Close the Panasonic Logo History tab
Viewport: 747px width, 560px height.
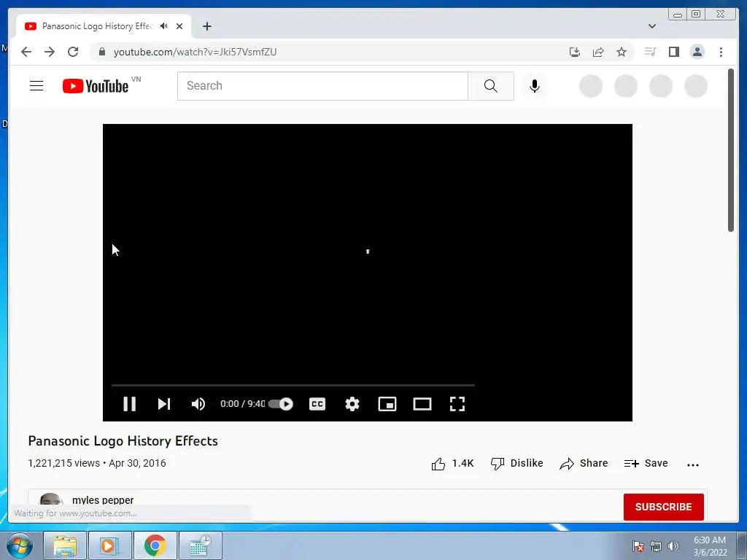coord(179,26)
